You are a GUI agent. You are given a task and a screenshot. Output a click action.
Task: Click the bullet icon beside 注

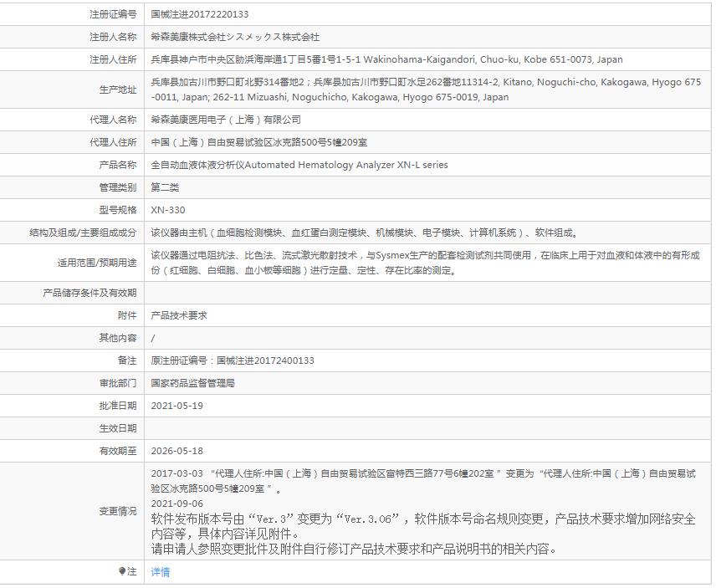click(122, 571)
